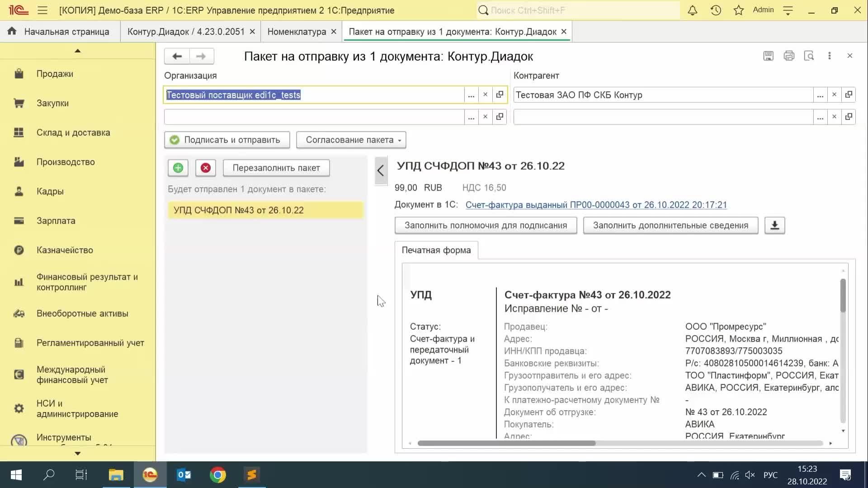Open the 1C main menu hamburger icon
The width and height of the screenshot is (868, 488).
pyautogui.click(x=42, y=10)
